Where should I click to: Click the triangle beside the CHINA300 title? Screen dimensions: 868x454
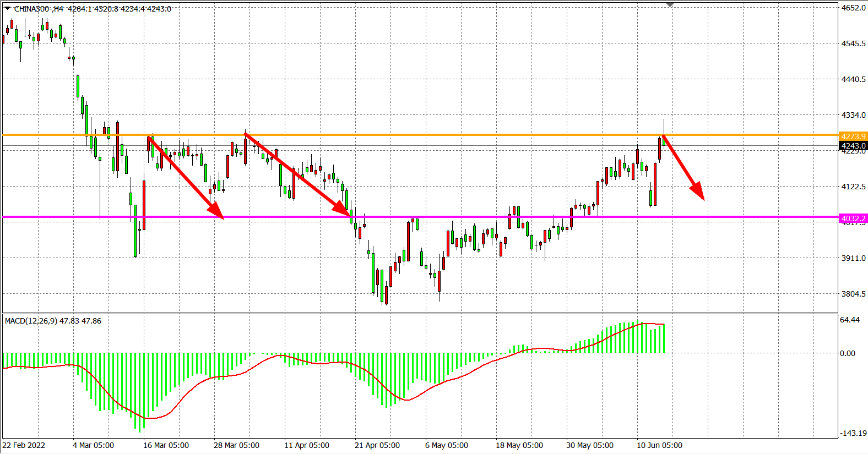(x=7, y=8)
